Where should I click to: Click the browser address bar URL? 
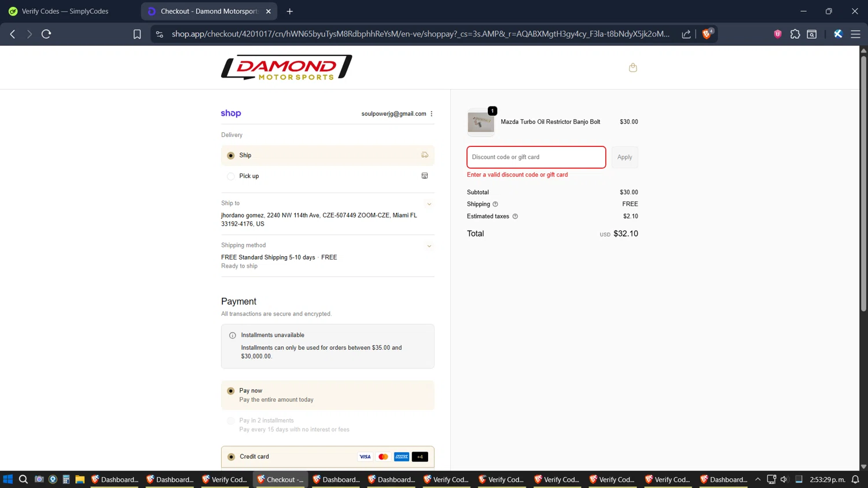coord(421,34)
